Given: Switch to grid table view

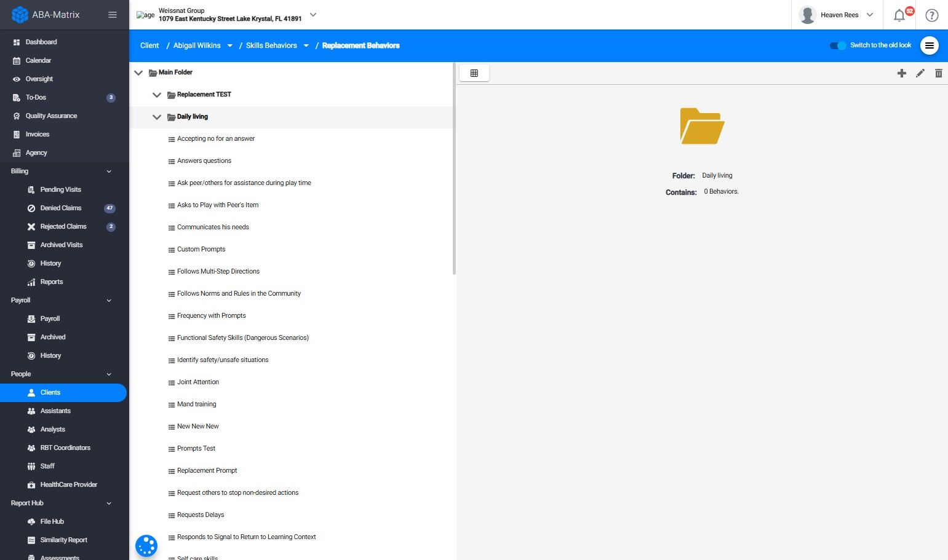Looking at the screenshot, I should coord(474,73).
